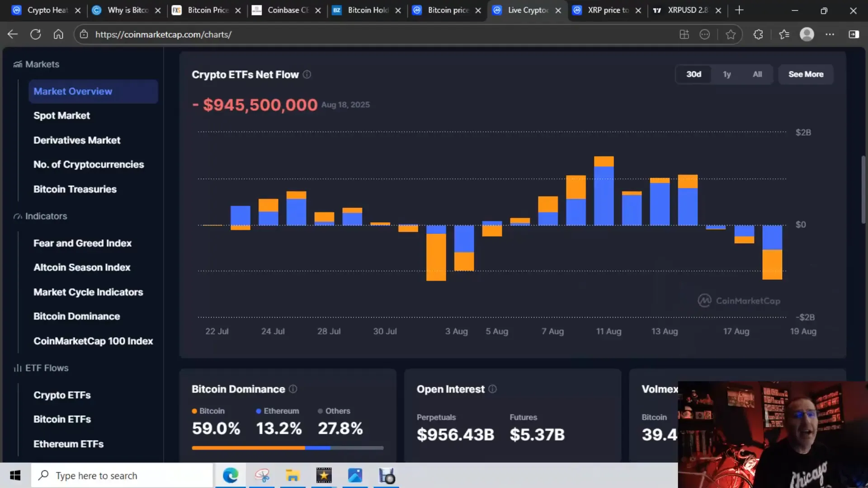
Task: Open the screen recorder app on taskbar
Action: click(387, 475)
